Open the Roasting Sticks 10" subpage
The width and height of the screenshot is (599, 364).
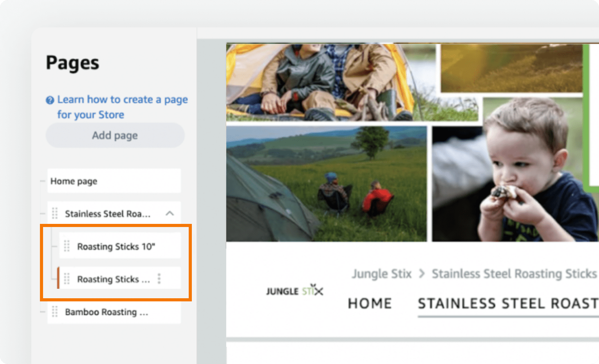click(120, 246)
